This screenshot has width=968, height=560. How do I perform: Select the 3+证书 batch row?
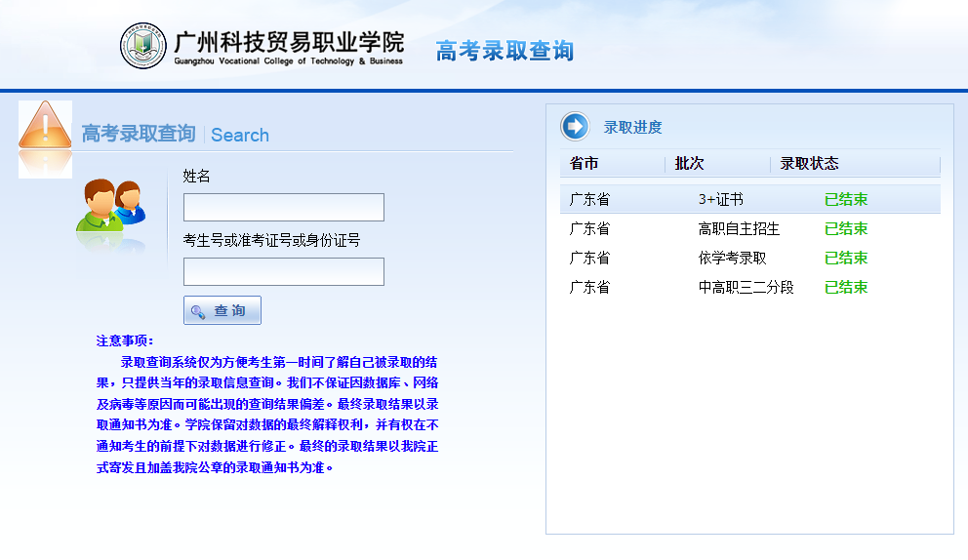[750, 199]
